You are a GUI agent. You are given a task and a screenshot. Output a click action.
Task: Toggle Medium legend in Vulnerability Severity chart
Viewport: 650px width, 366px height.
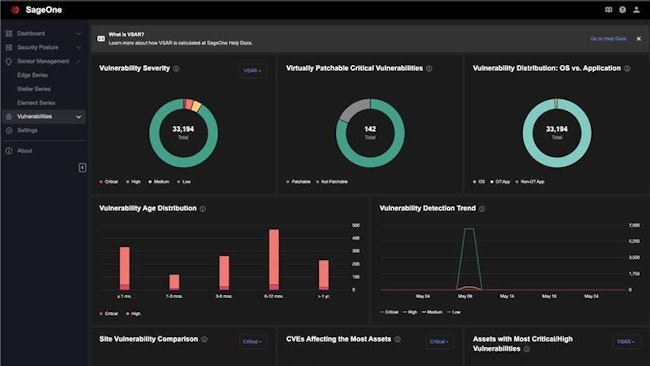[x=159, y=182]
